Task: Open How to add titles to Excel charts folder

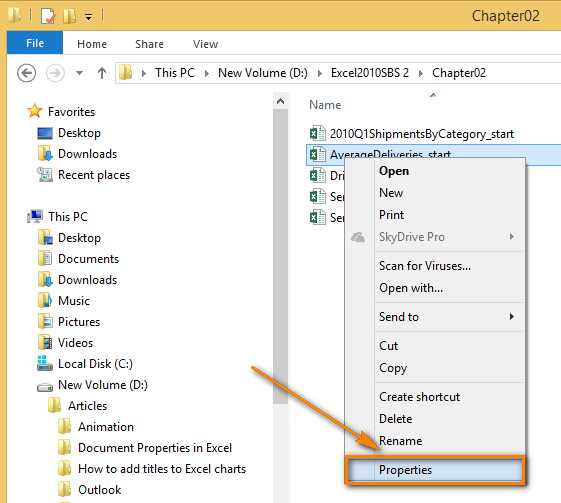Action: 162,469
